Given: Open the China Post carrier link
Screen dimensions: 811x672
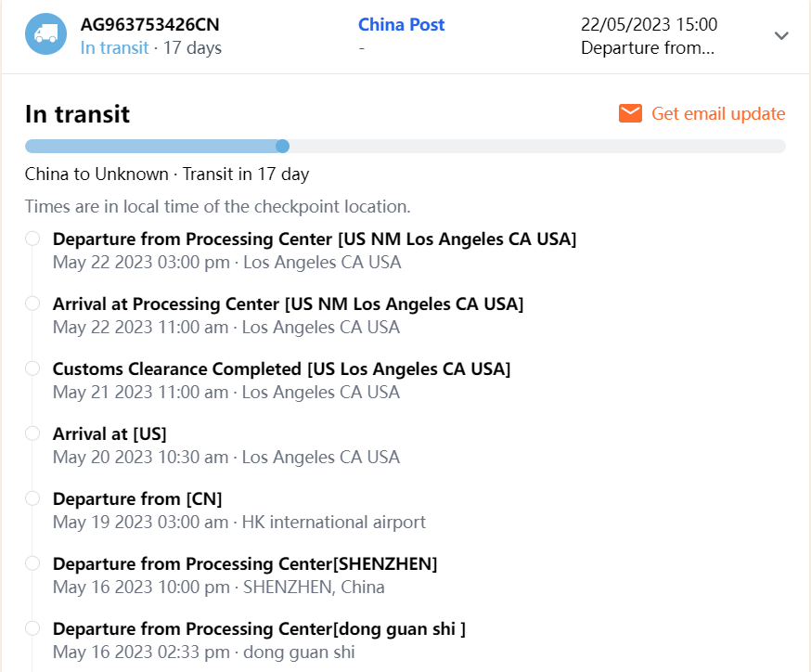Looking at the screenshot, I should tap(401, 25).
